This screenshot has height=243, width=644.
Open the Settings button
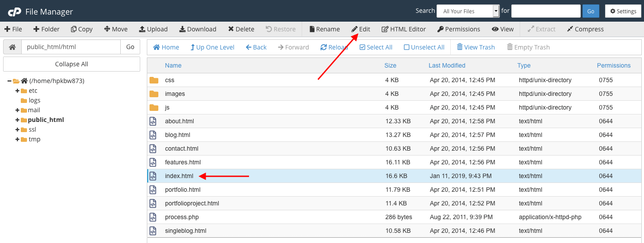623,11
